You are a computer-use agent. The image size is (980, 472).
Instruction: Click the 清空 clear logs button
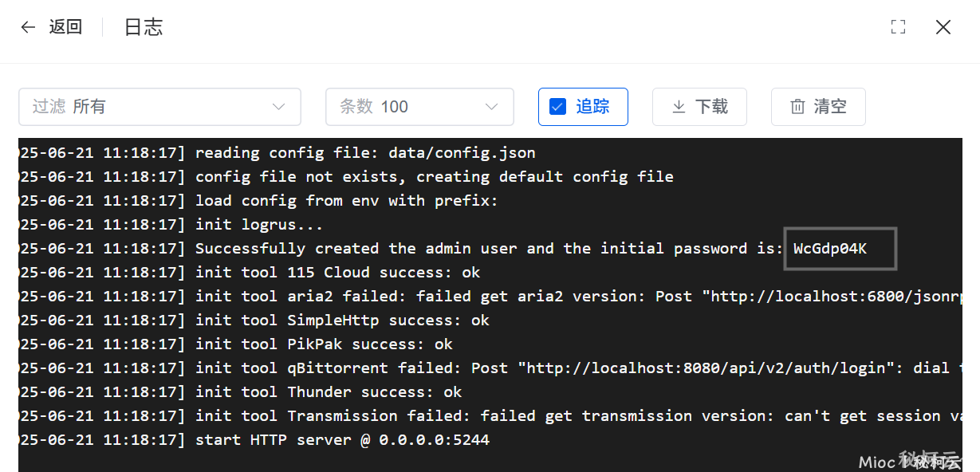pyautogui.click(x=818, y=107)
